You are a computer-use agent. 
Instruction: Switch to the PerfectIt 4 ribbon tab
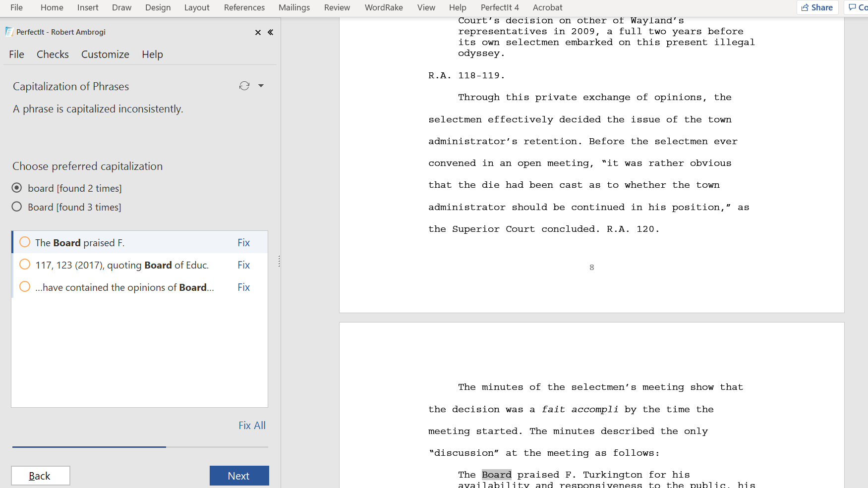coord(500,7)
